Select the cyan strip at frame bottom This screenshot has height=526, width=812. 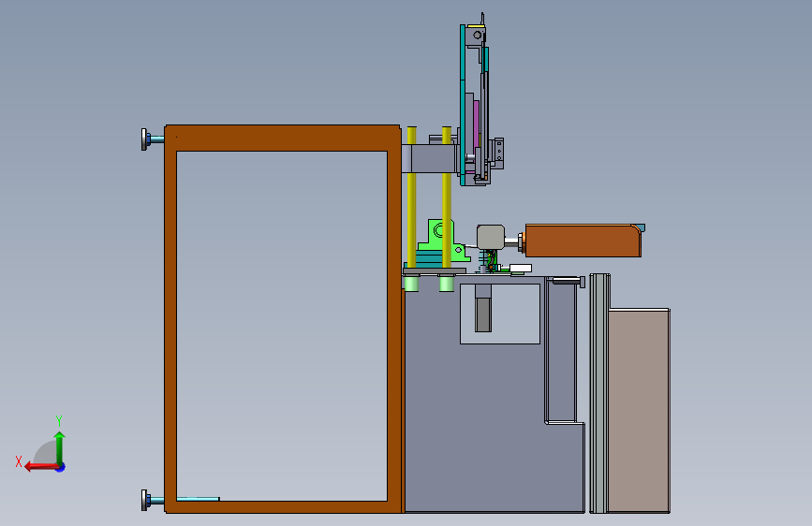198,499
